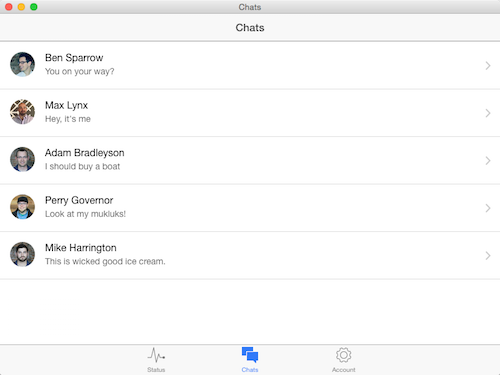The width and height of the screenshot is (500, 375).
Task: Click message 'I should buy a boat'
Action: 82,166
